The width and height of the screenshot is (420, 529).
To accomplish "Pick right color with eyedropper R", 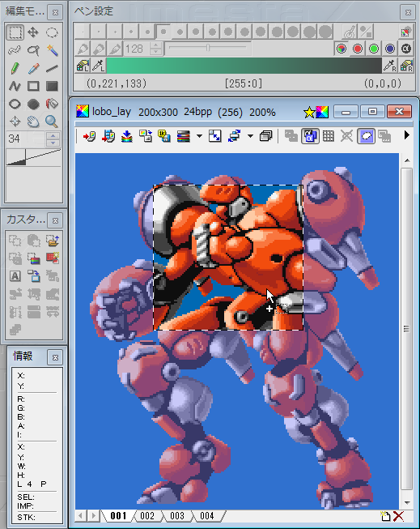I will coord(390,66).
